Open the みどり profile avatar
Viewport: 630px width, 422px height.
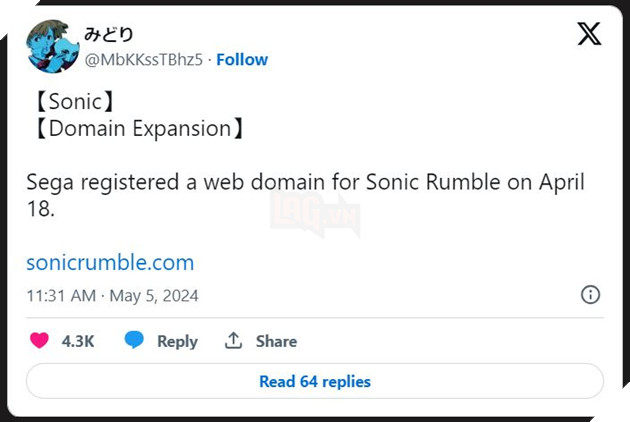tap(52, 46)
